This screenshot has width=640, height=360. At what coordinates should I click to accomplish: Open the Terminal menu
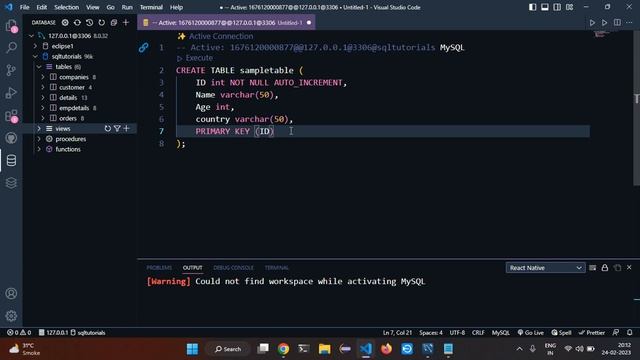[151, 7]
